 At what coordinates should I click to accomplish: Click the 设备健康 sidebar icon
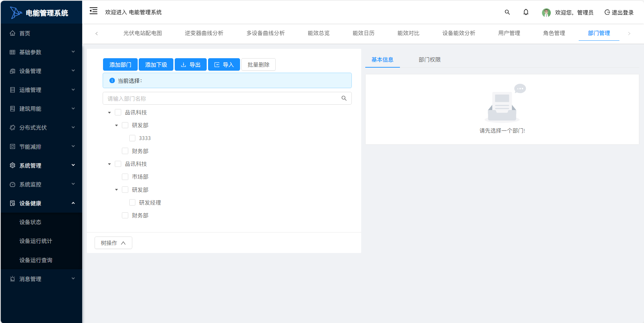click(x=12, y=203)
